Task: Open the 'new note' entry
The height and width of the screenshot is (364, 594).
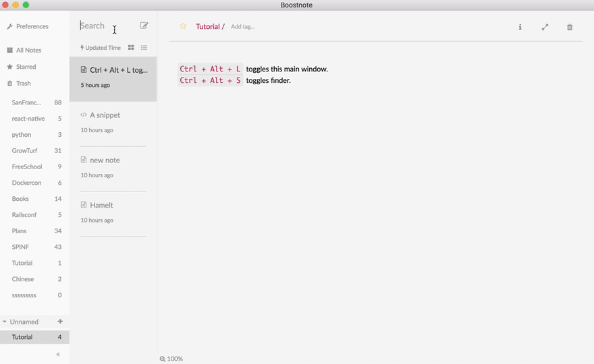Action: point(113,169)
